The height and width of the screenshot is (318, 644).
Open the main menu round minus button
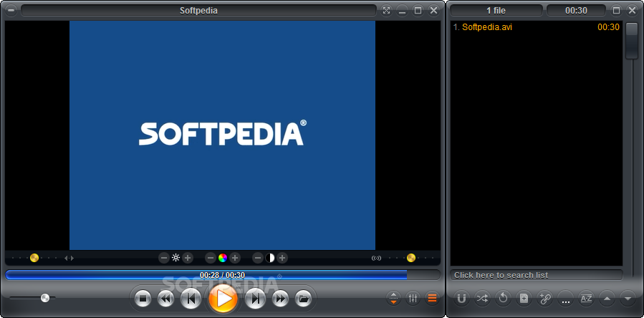(11, 11)
